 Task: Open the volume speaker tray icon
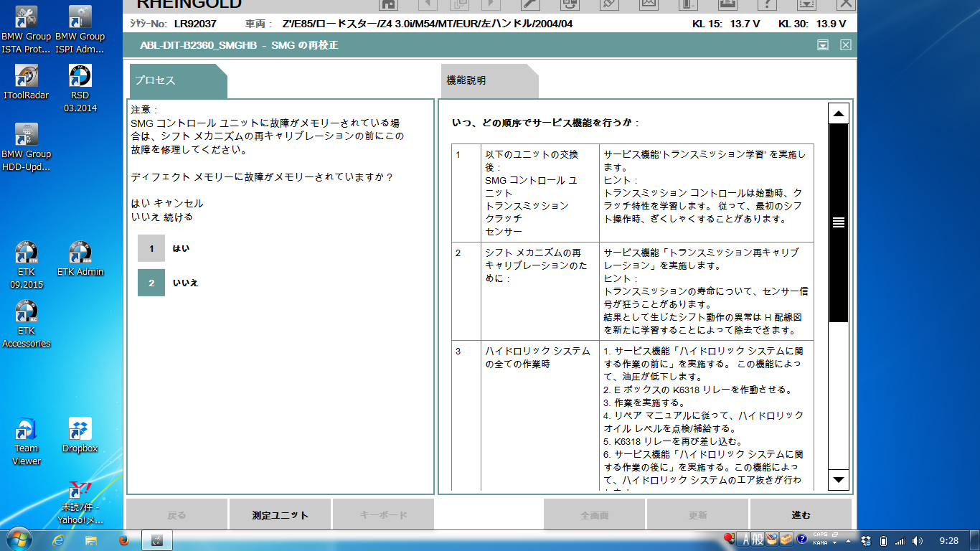pyautogui.click(x=919, y=540)
